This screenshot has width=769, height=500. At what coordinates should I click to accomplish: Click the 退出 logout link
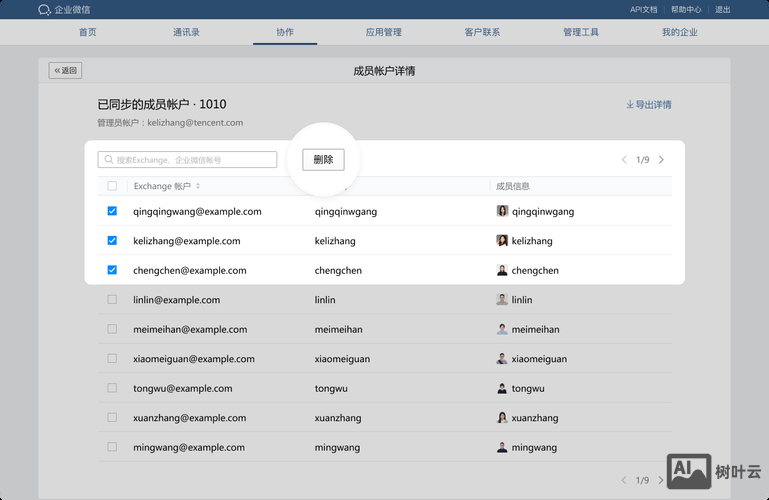722,10
